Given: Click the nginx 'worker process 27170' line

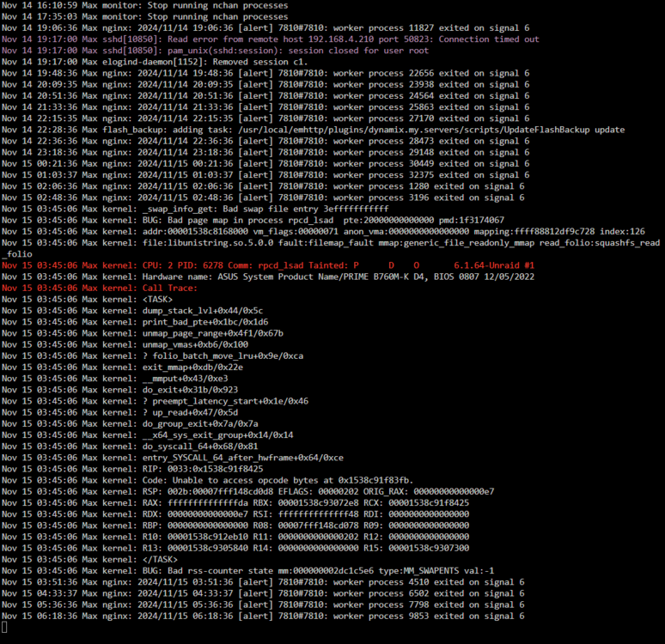Looking at the screenshot, I should (265, 118).
